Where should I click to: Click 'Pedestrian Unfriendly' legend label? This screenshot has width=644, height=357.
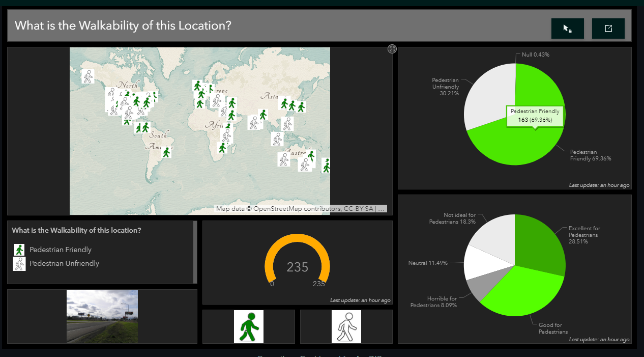pos(65,263)
